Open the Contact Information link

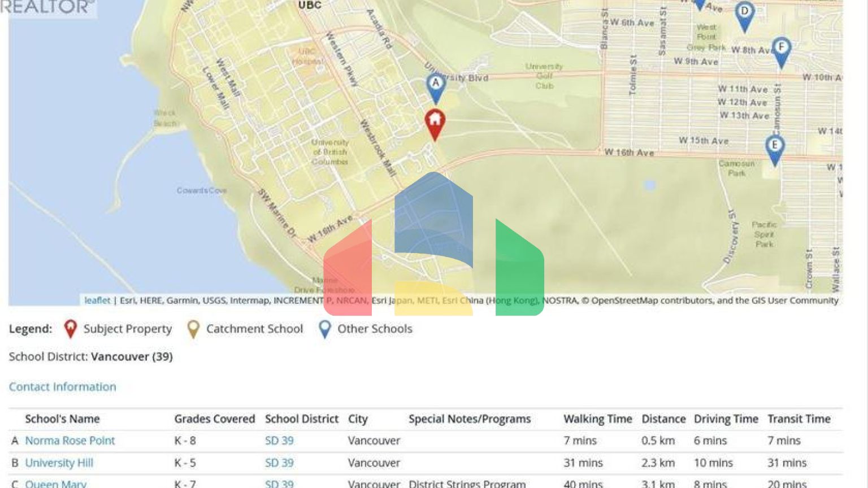tap(62, 387)
